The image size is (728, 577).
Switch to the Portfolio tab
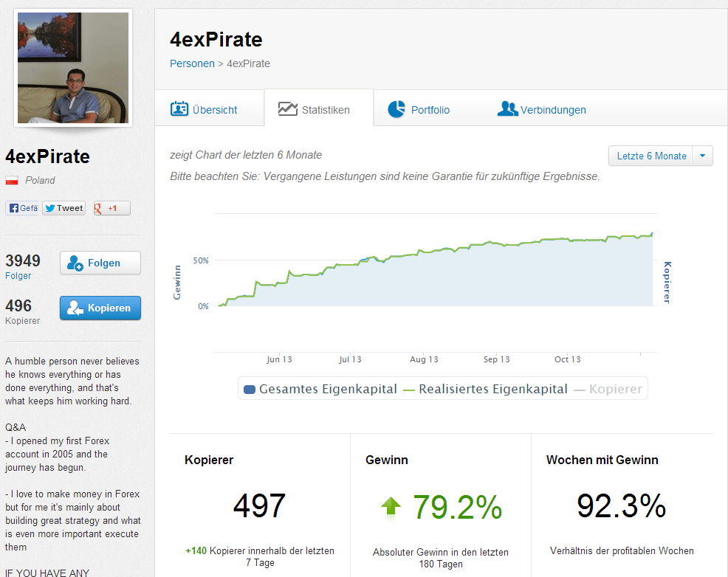point(430,110)
